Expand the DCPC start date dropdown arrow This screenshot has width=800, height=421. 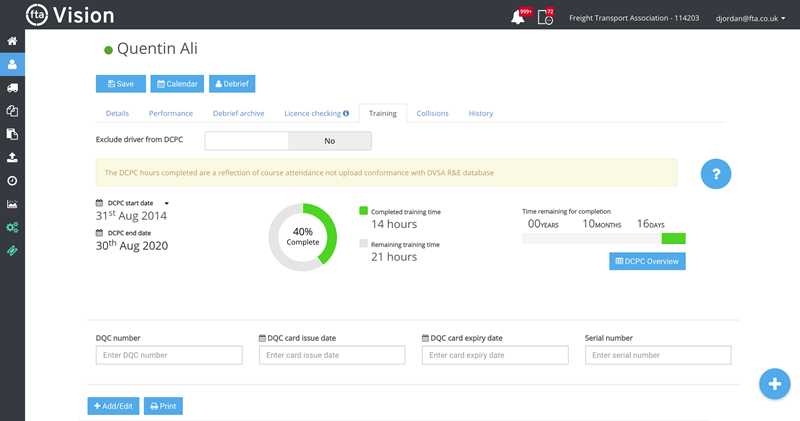166,203
